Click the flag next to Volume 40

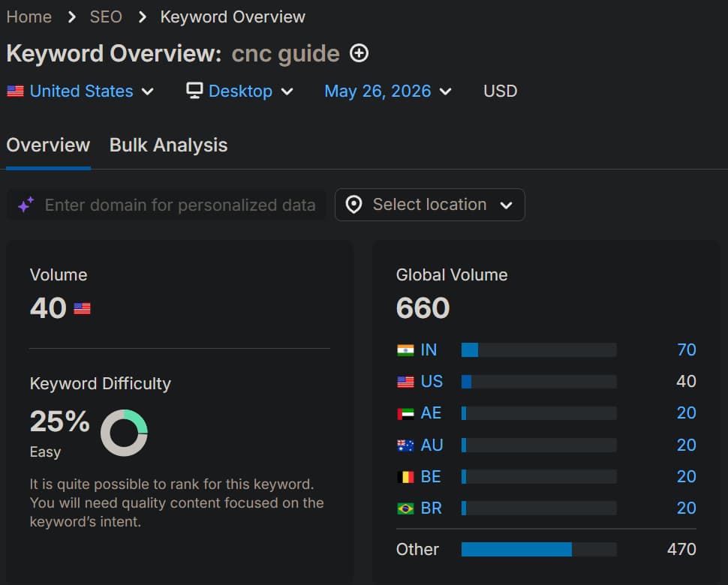[x=82, y=308]
